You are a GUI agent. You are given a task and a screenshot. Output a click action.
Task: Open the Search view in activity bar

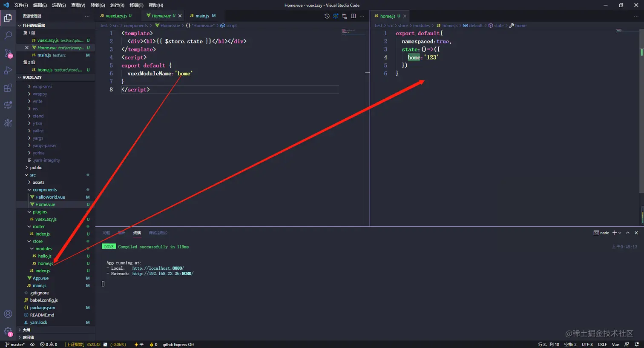click(8, 35)
